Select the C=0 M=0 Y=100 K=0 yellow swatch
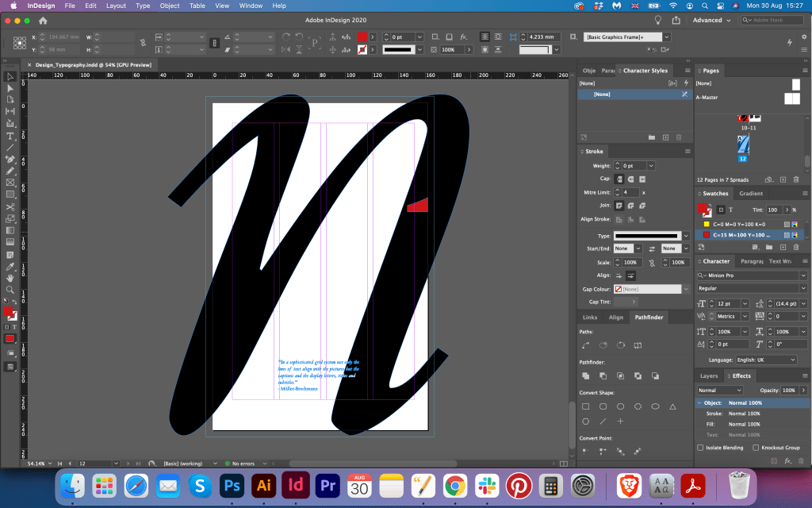This screenshot has width=812, height=508. (x=741, y=224)
